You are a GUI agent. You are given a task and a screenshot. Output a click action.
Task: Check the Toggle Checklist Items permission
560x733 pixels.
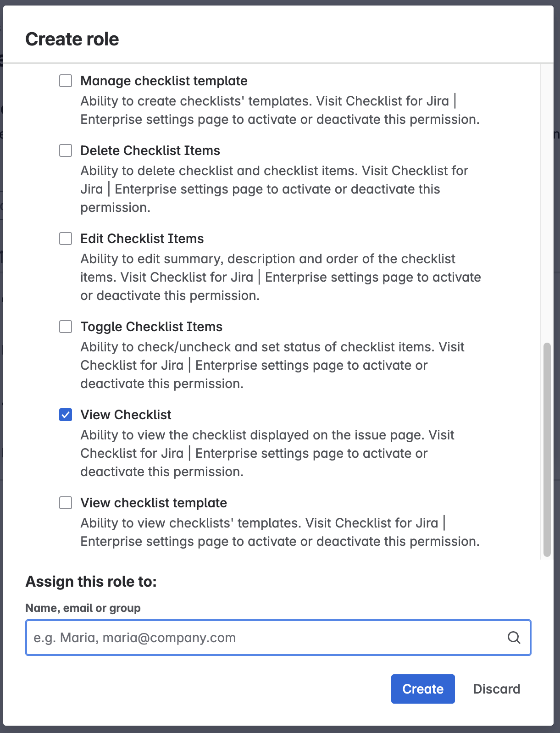(66, 327)
